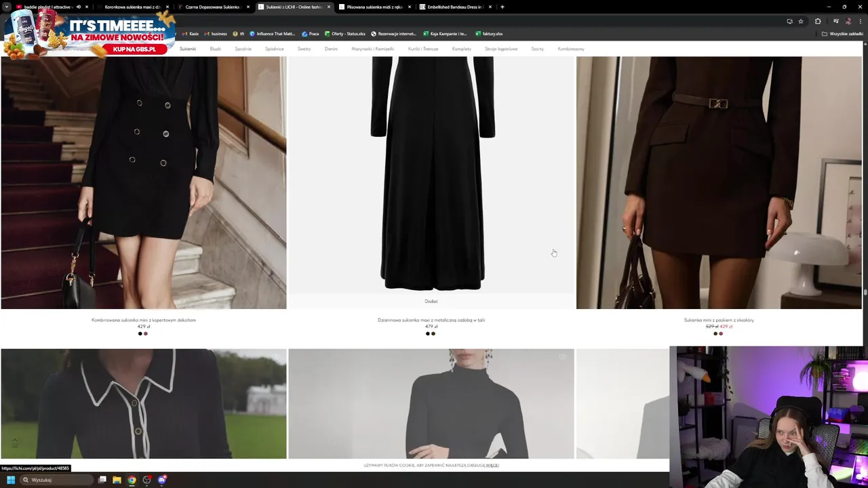Choose black color swatch for Kombinowana mini dress
This screenshot has width=868, height=488.
click(x=140, y=333)
